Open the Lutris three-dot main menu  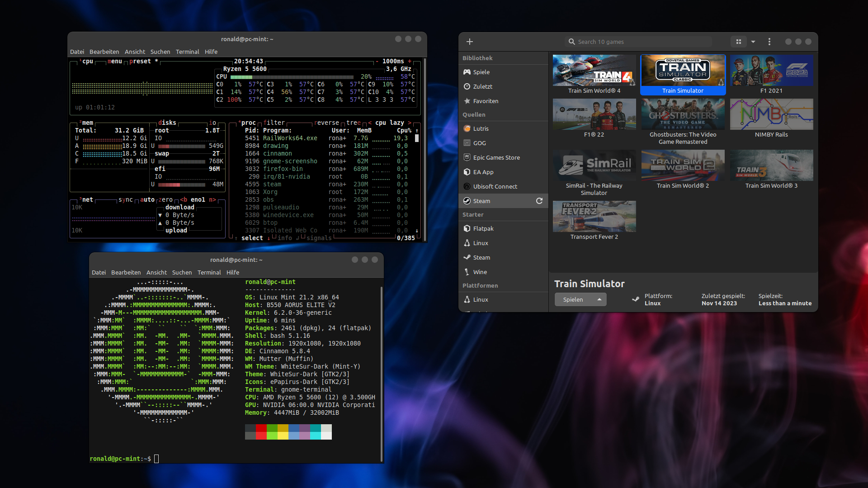769,42
